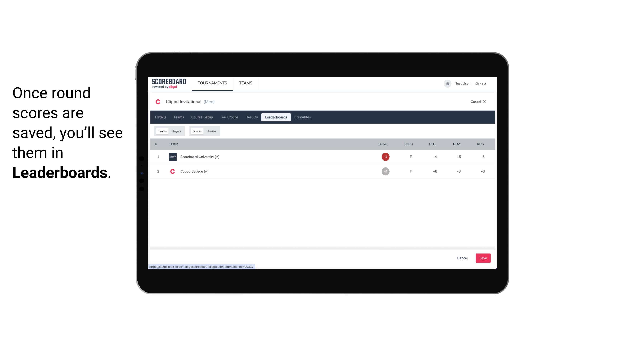The width and height of the screenshot is (644, 346).
Task: Click the Save button
Action: click(x=483, y=258)
